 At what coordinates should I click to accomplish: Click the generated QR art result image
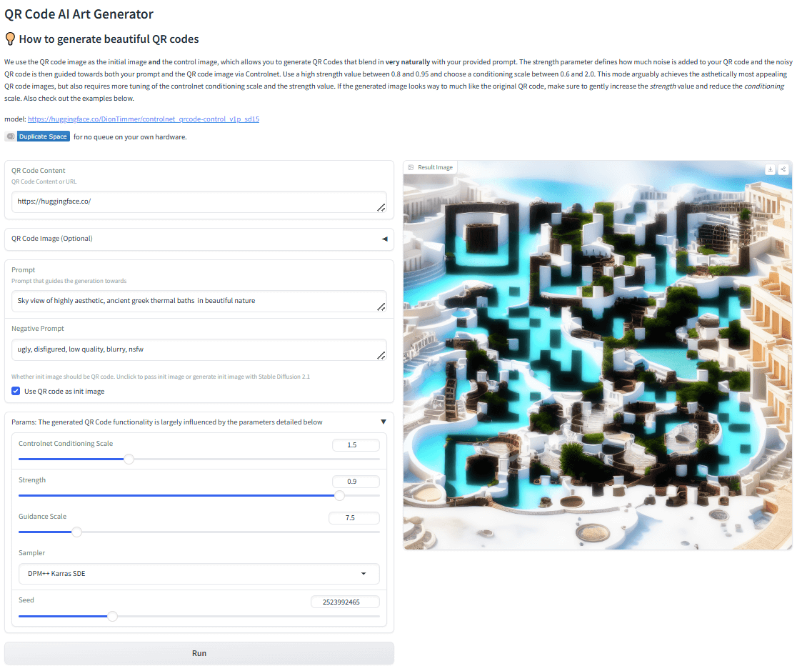point(598,361)
